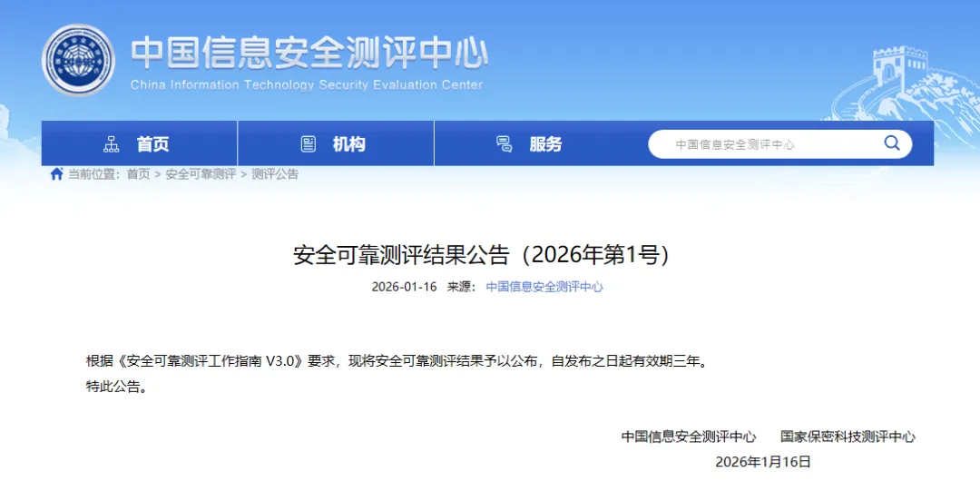Open the 机构 navigation menu item
Image resolution: width=980 pixels, height=491 pixels.
(336, 143)
